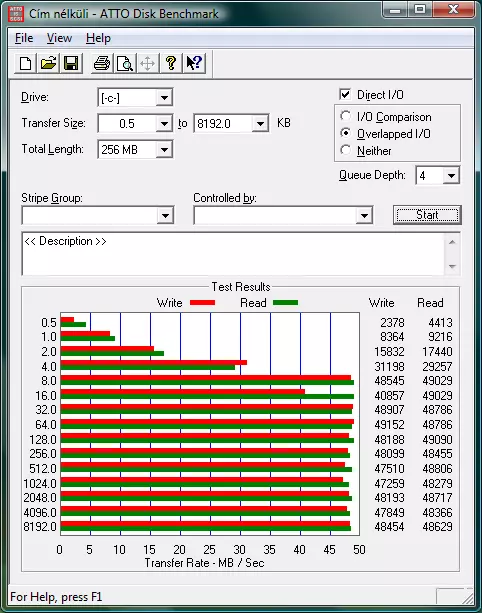Print results using printer icon
This screenshot has width=482, height=613.
[102, 63]
